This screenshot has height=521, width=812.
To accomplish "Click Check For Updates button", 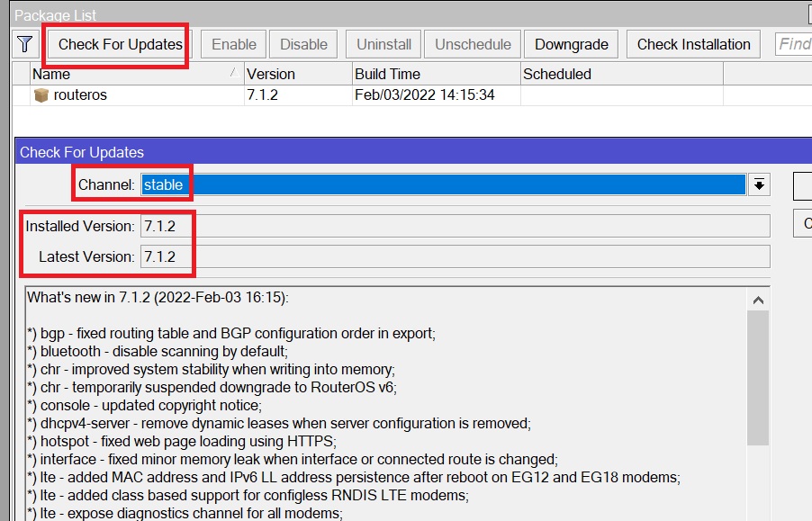I will coord(120,44).
